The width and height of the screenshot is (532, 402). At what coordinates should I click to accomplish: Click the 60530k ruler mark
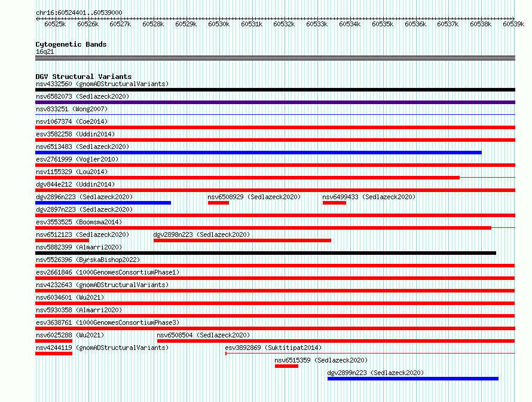219,24
